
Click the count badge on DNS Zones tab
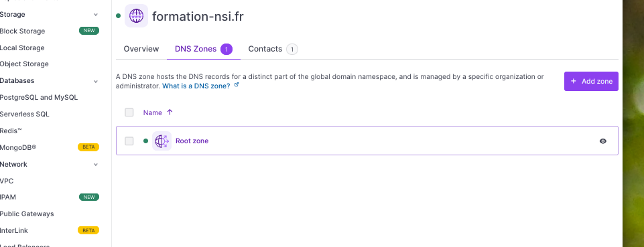(227, 50)
